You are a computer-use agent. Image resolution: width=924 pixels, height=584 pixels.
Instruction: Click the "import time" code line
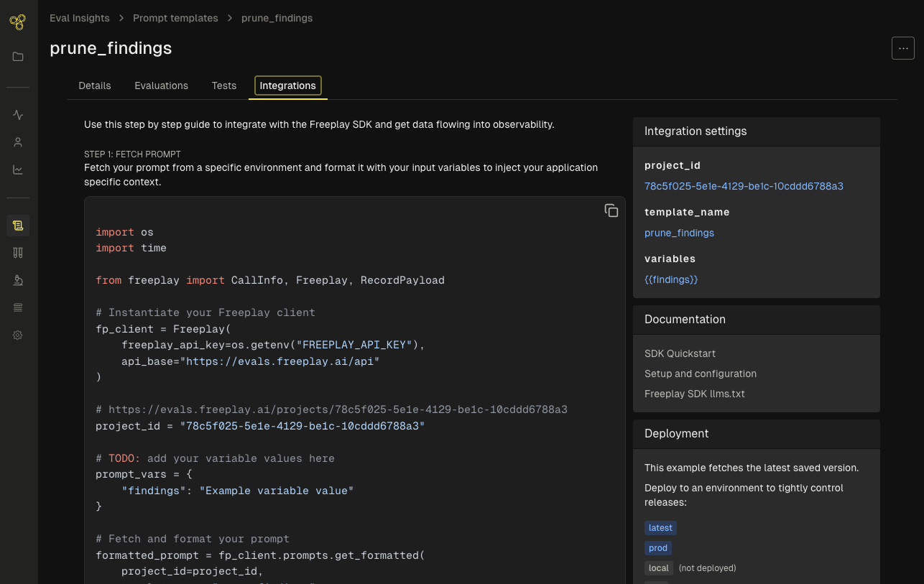pos(131,248)
